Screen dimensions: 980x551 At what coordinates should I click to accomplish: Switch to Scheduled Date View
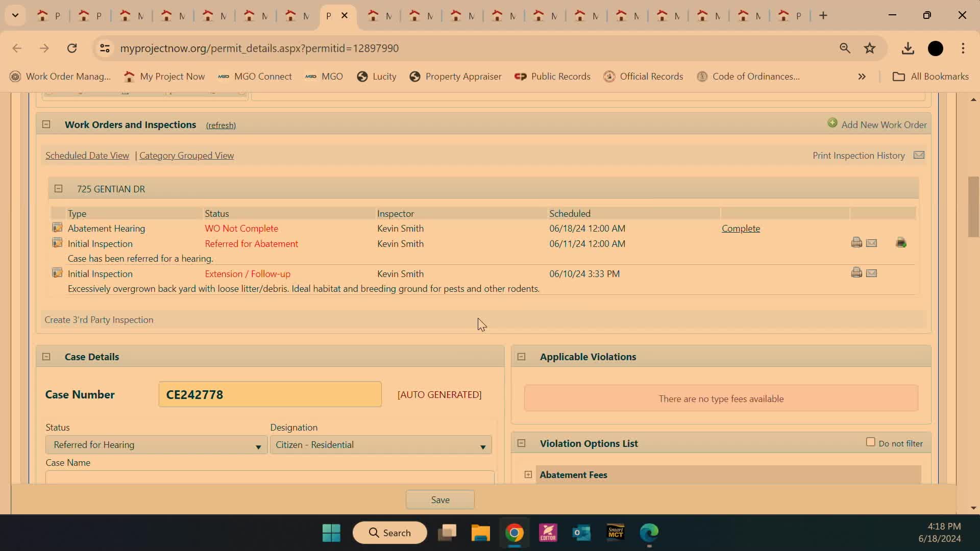pyautogui.click(x=87, y=156)
